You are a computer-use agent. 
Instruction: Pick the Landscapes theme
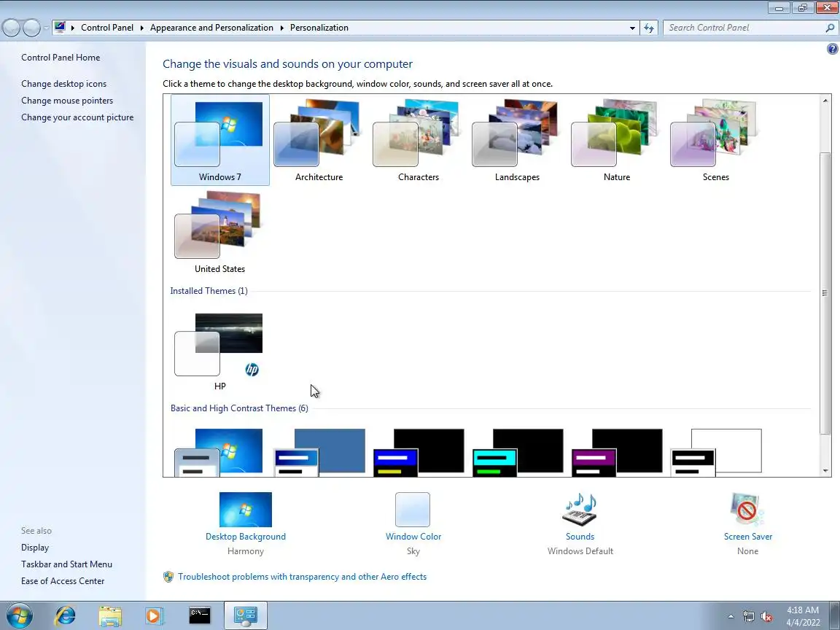(517, 140)
